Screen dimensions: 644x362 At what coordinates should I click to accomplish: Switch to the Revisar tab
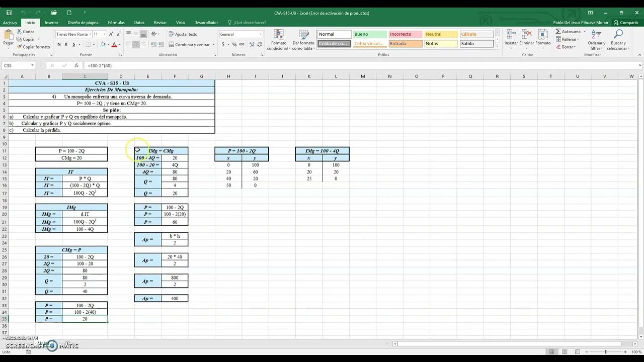[160, 23]
